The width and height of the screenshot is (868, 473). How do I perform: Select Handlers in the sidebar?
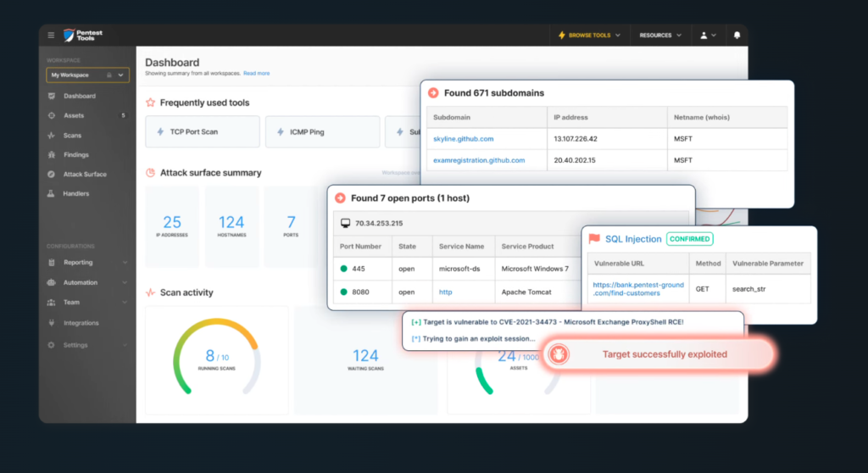75,193
